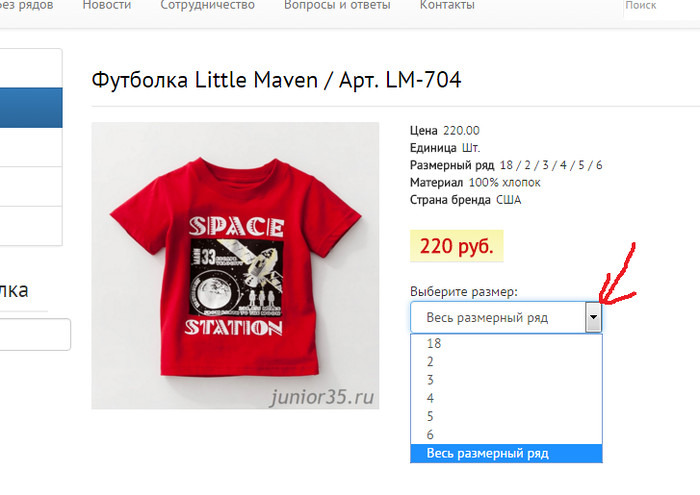The image size is (700, 495).
Task: Click the 'Весь размерный ряд' combo box field
Action: pyautogui.click(x=497, y=317)
